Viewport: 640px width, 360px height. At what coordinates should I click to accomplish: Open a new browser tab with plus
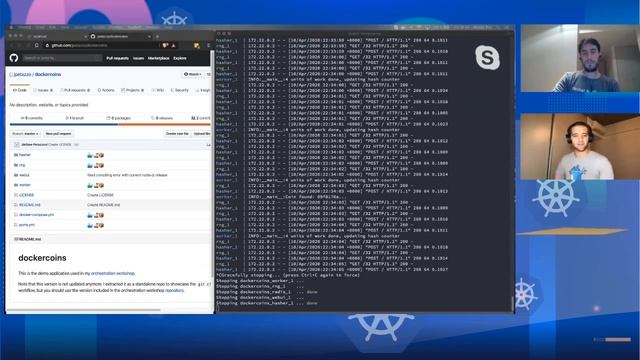158,36
